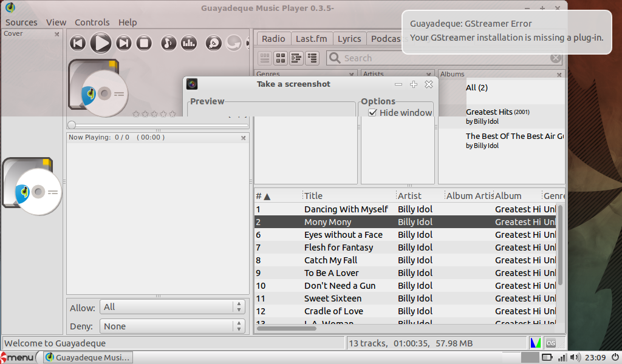
Task: Switch to the Radio tab
Action: (x=273, y=38)
